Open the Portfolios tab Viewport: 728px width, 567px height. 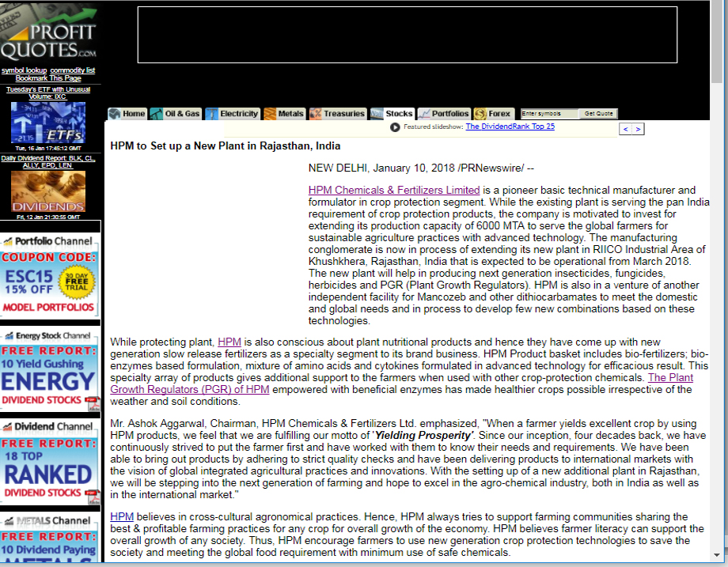click(x=444, y=114)
